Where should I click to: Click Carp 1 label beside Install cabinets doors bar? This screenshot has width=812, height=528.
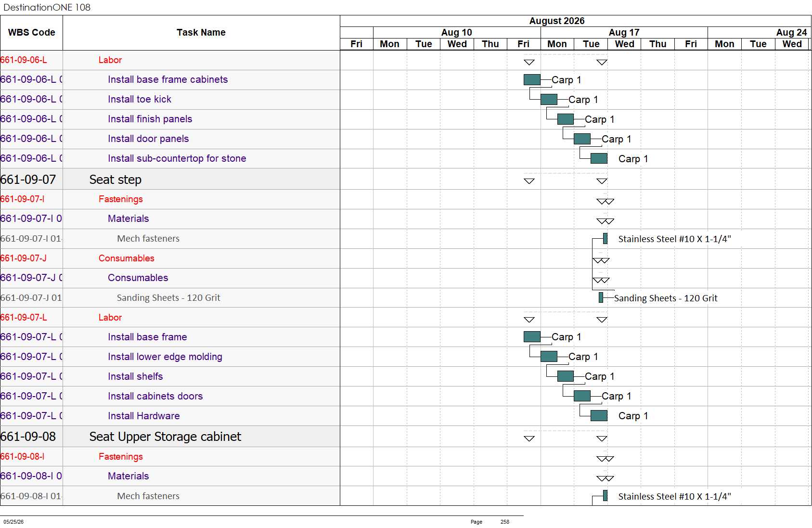[617, 396]
